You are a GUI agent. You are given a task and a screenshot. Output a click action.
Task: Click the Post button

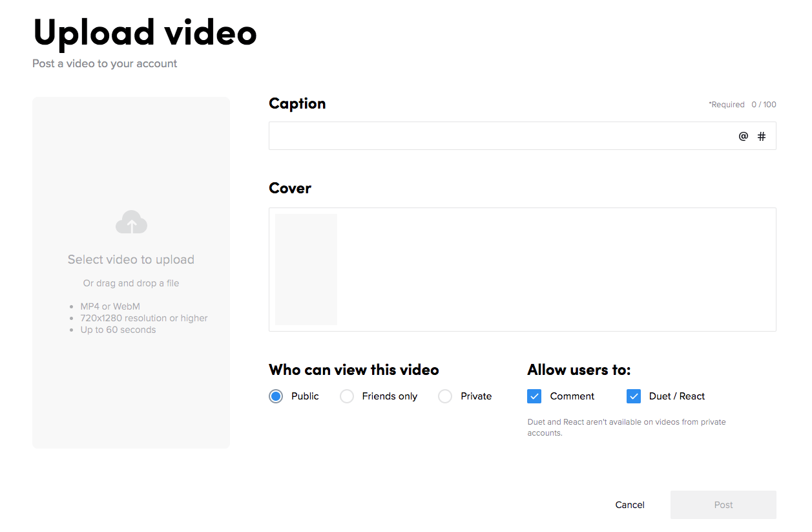(723, 505)
